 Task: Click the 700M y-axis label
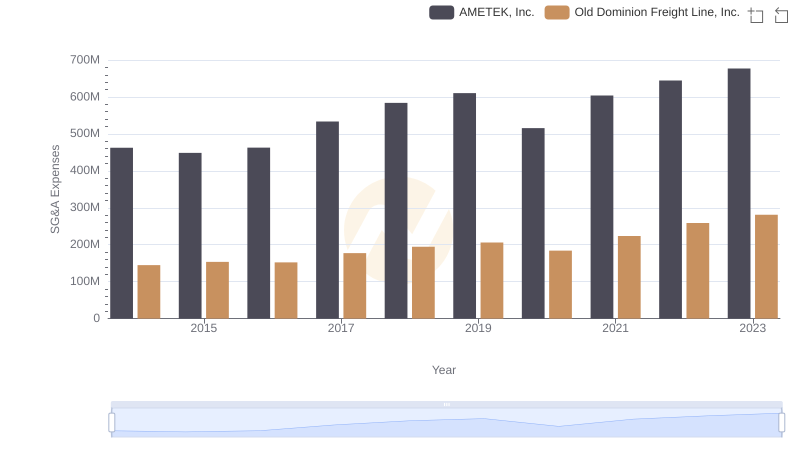click(x=85, y=60)
